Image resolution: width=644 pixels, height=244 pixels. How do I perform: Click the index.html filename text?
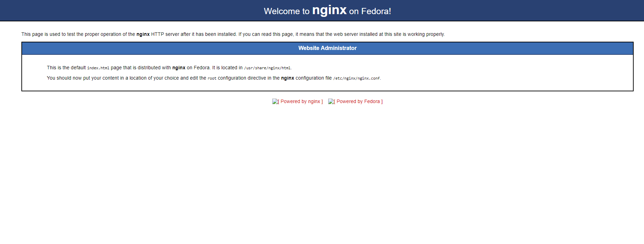tap(98, 68)
